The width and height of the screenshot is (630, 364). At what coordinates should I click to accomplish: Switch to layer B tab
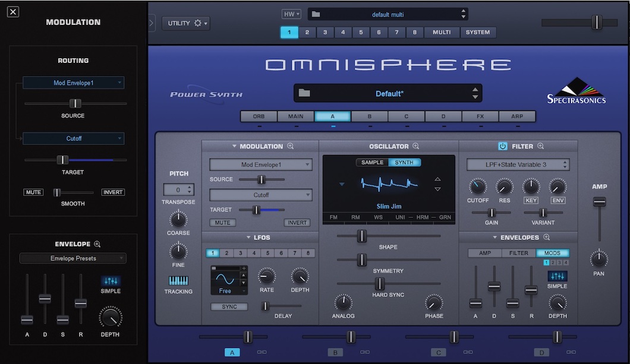point(369,116)
